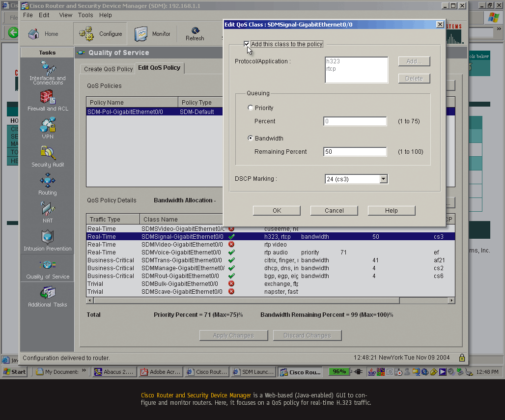The width and height of the screenshot is (505, 420).
Task: Click the Windows Start button
Action: [15, 372]
